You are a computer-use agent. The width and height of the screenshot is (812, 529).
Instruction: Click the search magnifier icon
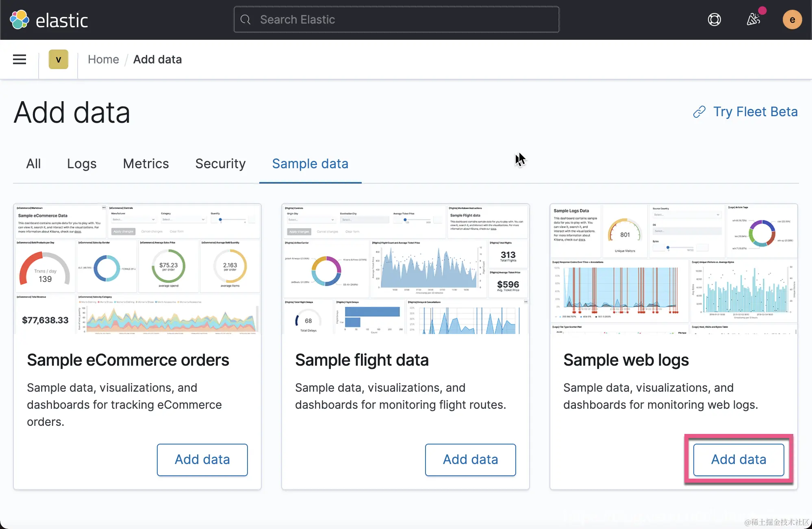(x=245, y=20)
